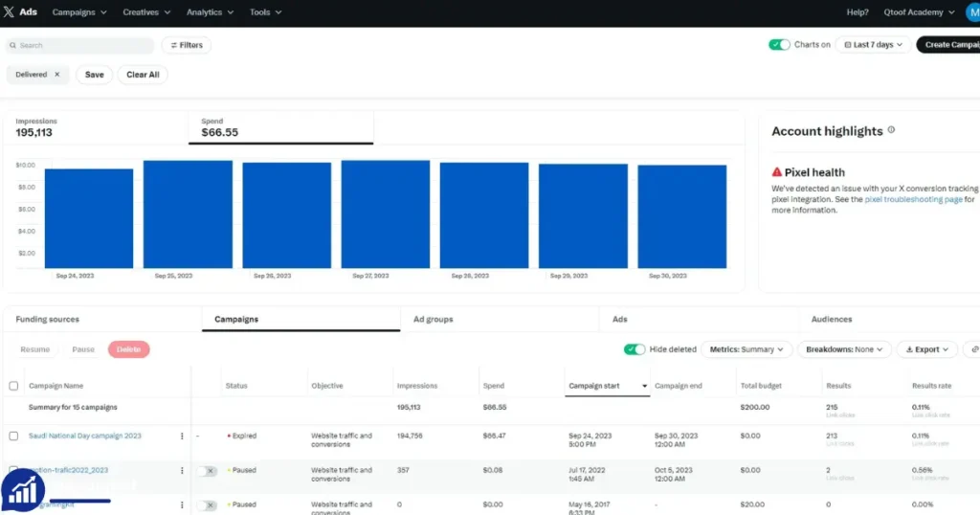Image resolution: width=980 pixels, height=515 pixels.
Task: Click the Pause button
Action: pos(83,349)
